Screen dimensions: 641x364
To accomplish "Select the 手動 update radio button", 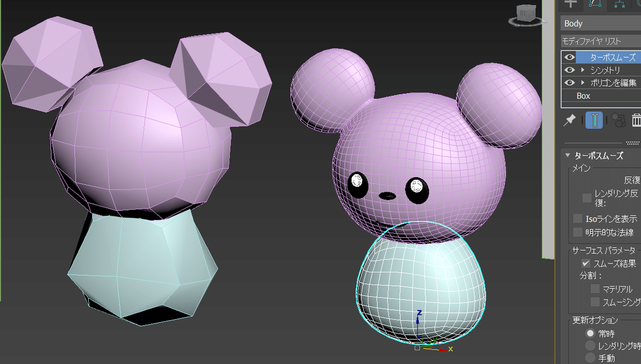I will (x=590, y=358).
